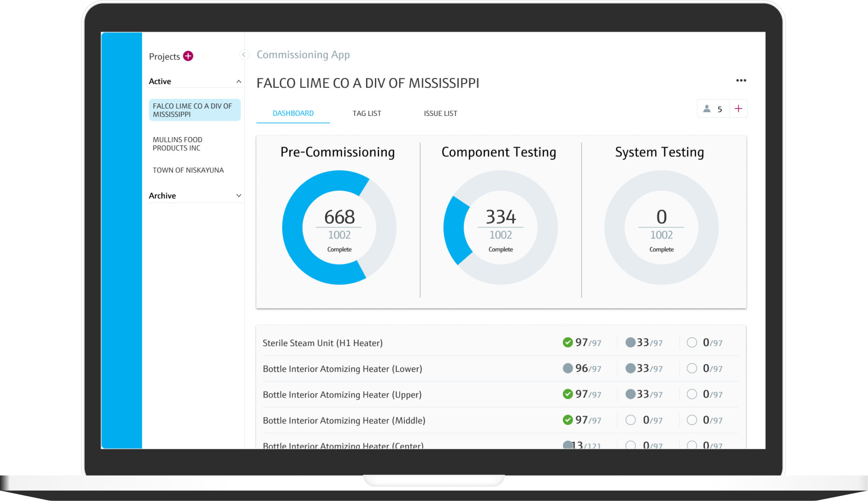
Task: Open the three-dots more options menu
Action: [x=741, y=81]
